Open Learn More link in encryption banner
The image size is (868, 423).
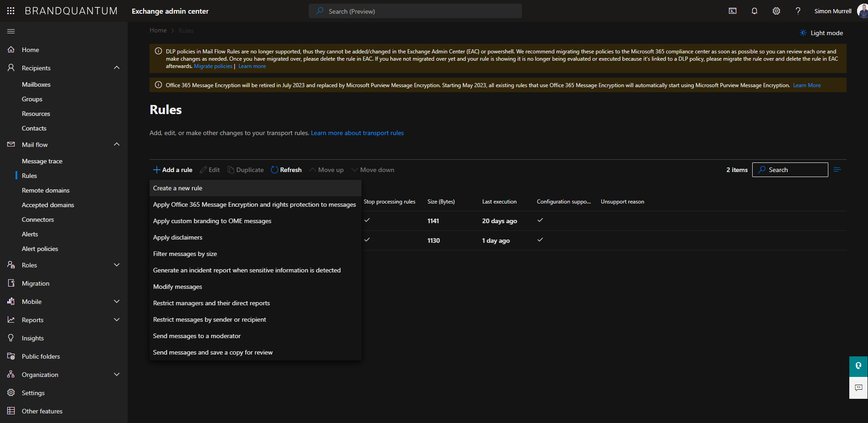coord(807,85)
